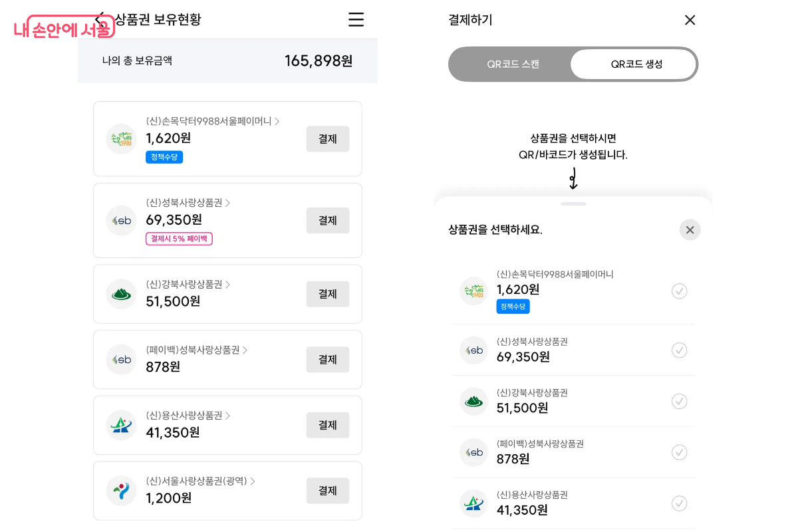
Task: Tap the 용산사랑상품권 emblem icon
Action: pyautogui.click(x=121, y=425)
